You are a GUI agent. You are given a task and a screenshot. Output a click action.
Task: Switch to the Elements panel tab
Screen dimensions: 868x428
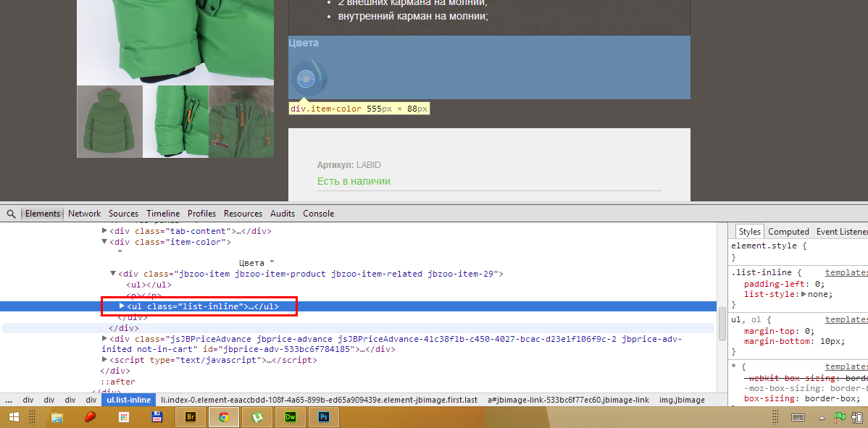43,214
